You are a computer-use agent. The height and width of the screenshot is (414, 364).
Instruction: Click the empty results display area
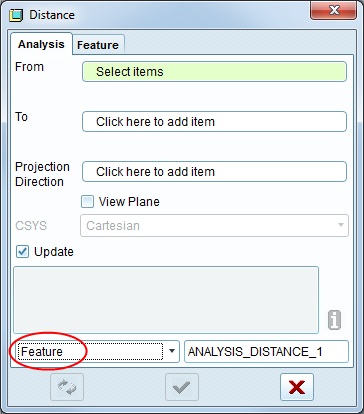(166, 300)
